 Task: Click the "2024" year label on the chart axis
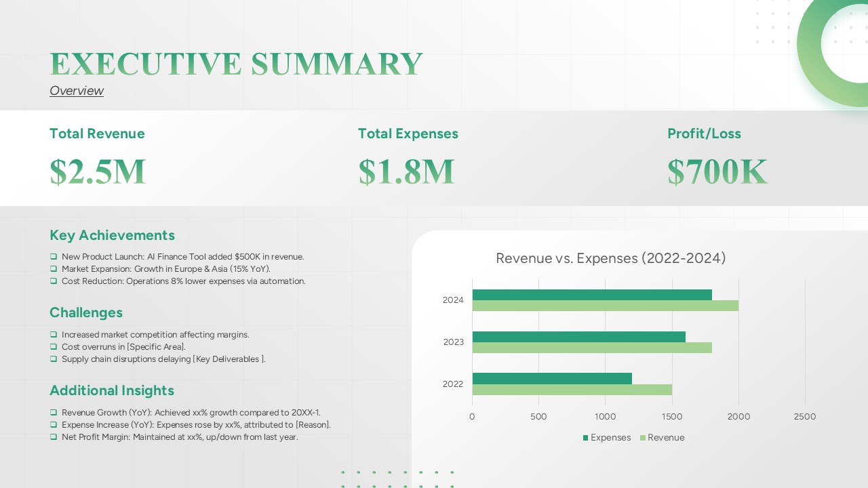point(453,300)
